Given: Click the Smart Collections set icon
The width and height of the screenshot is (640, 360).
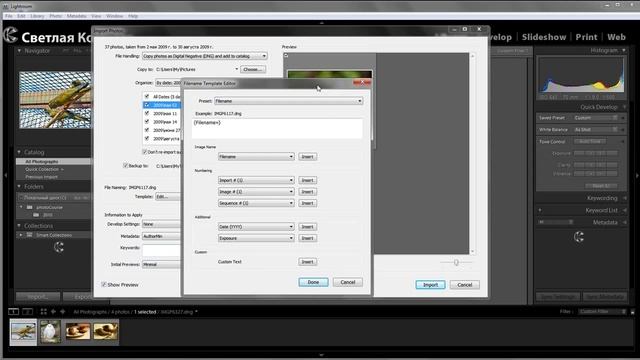Looking at the screenshot, I should pos(29,235).
